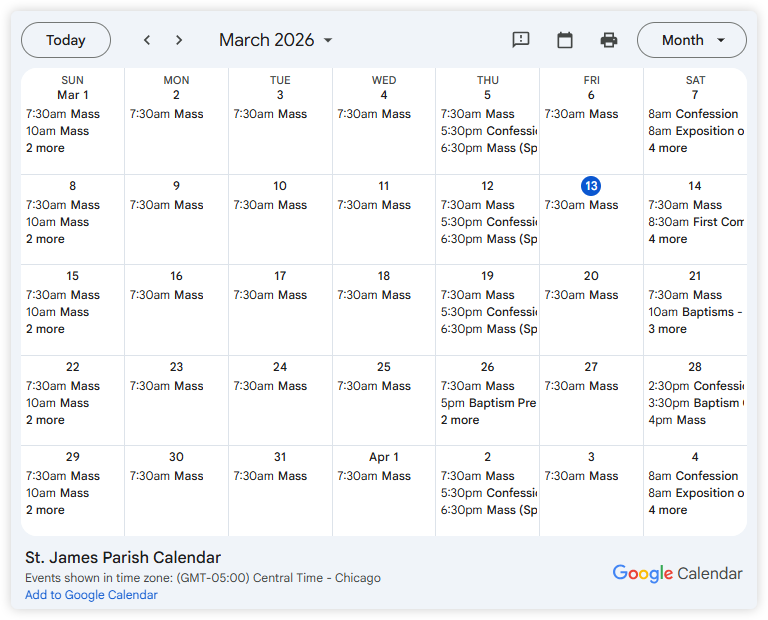
Task: Go to previous month with left chevron
Action: point(147,40)
